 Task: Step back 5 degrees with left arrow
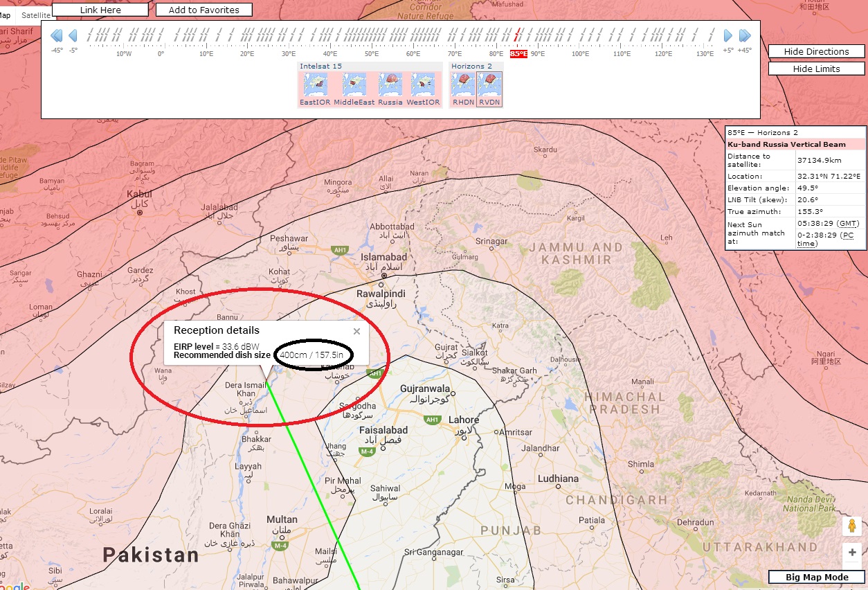(x=73, y=35)
